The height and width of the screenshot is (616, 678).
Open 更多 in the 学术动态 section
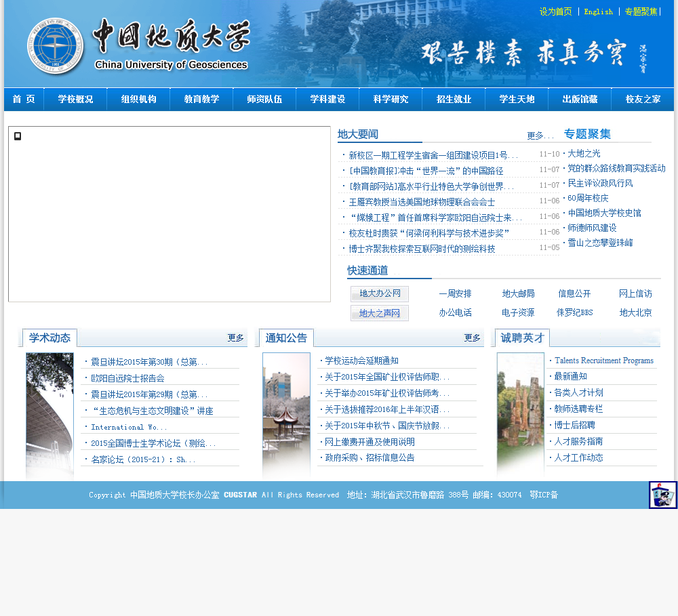[236, 338]
